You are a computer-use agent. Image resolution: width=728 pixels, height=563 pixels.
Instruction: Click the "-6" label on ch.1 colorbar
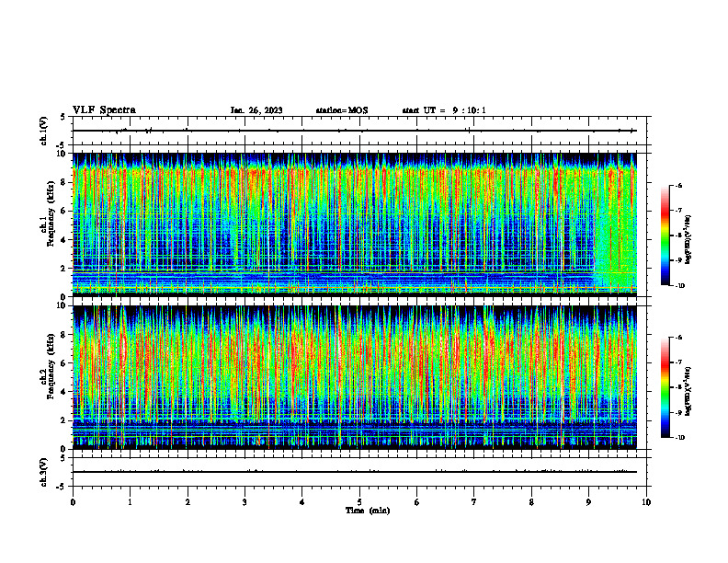click(x=678, y=185)
